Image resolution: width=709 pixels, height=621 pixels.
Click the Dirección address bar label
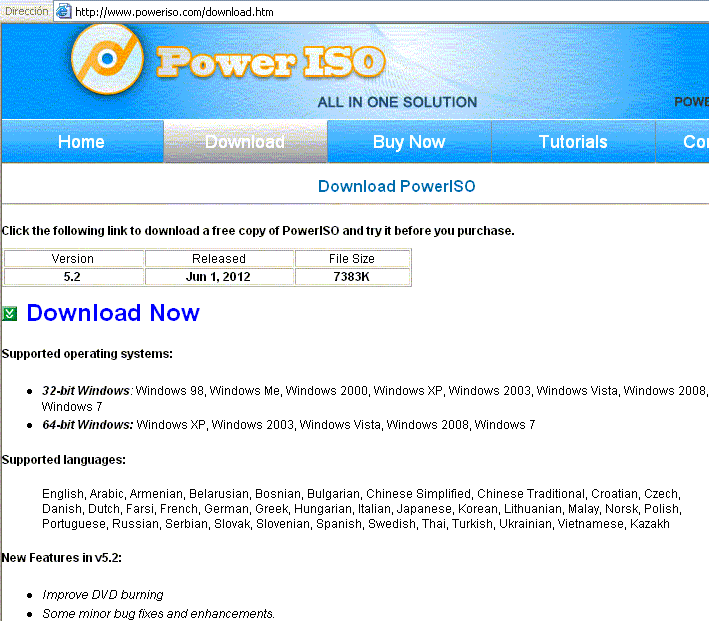(27, 11)
